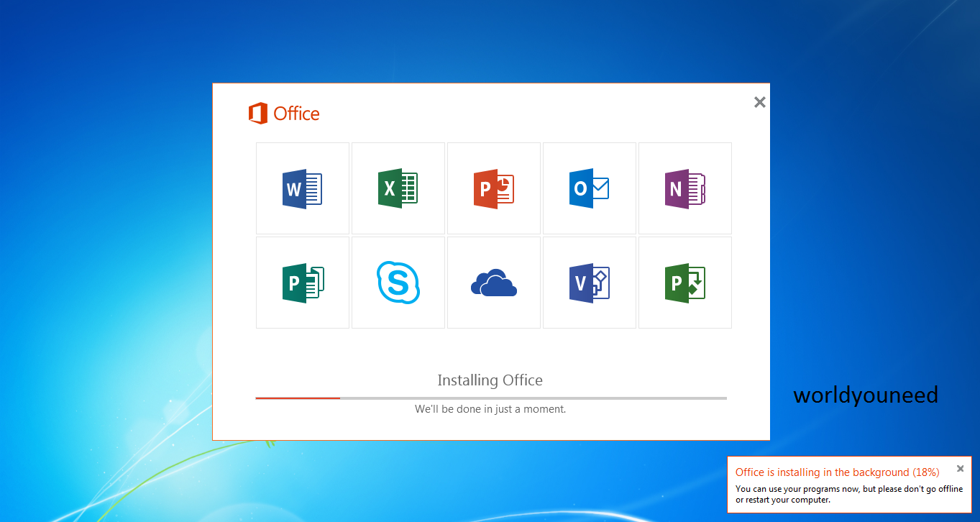Click the Publisher icon
This screenshot has height=522, width=980.
[x=302, y=282]
